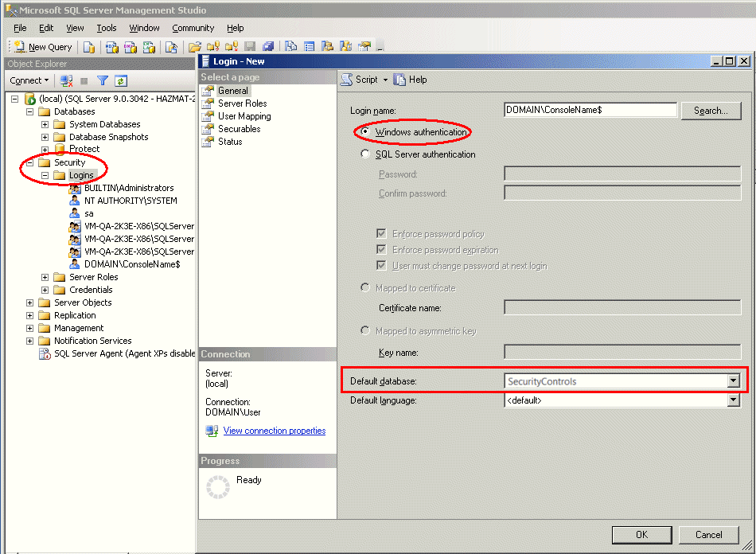Image resolution: width=756 pixels, height=554 pixels.
Task: Click OK to create the login
Action: point(641,535)
